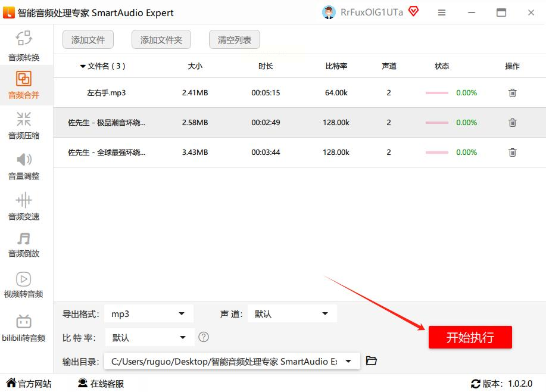This screenshot has height=392, width=546.
Task: Expand the 声道 channel dropdown
Action: tap(292, 313)
